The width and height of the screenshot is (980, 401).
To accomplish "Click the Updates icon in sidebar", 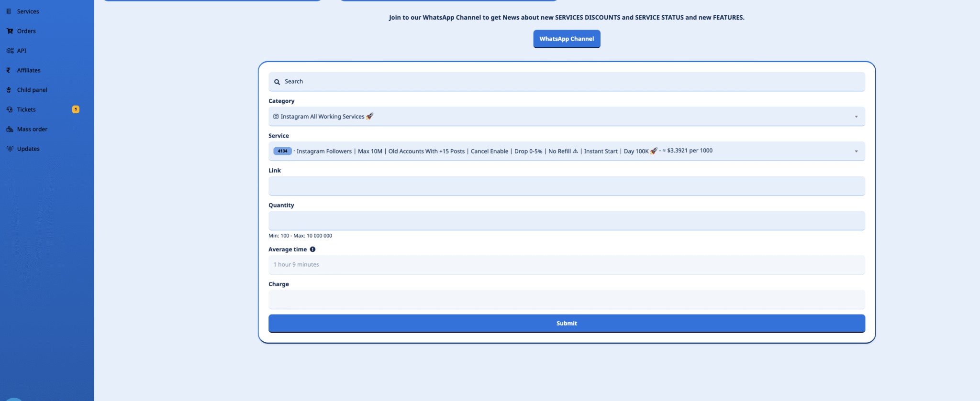I will [x=10, y=149].
